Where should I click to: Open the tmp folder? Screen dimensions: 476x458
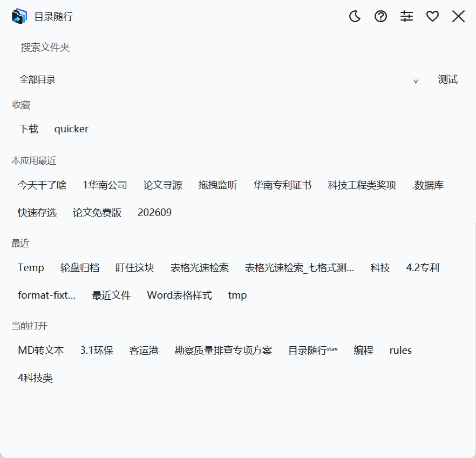[x=237, y=295]
